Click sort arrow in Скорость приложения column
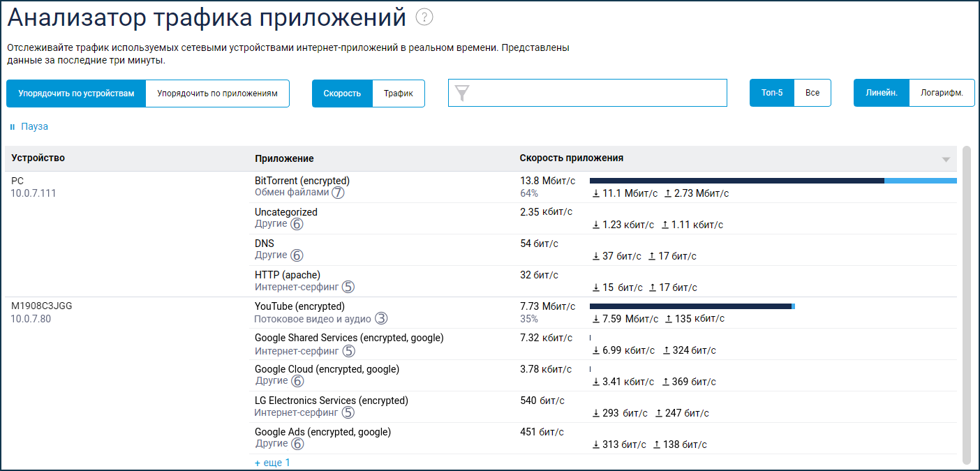The image size is (980, 471). [946, 160]
